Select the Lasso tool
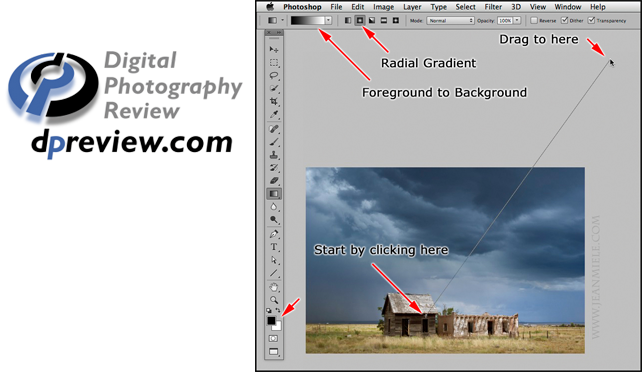The image size is (642, 382). 274,75
